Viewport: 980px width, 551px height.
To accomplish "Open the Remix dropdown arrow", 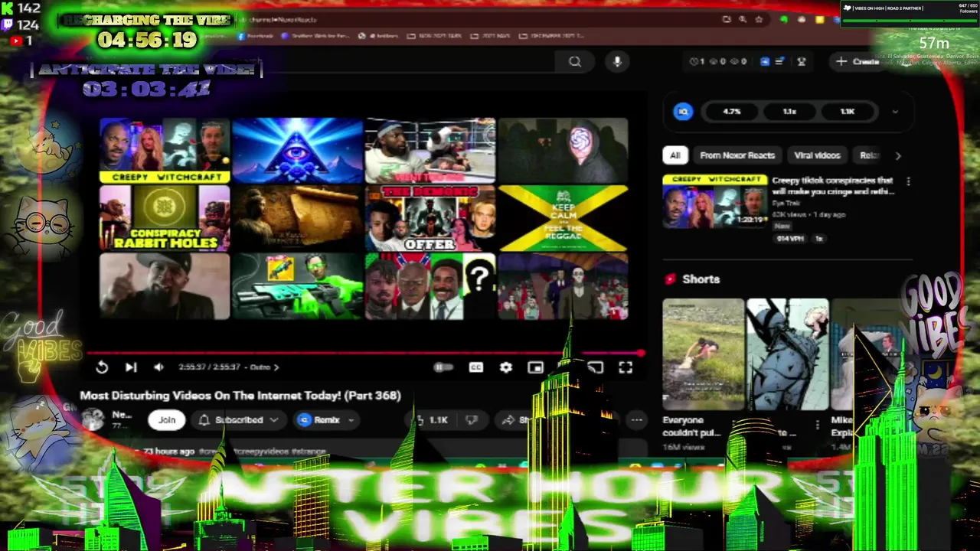I will click(x=351, y=419).
